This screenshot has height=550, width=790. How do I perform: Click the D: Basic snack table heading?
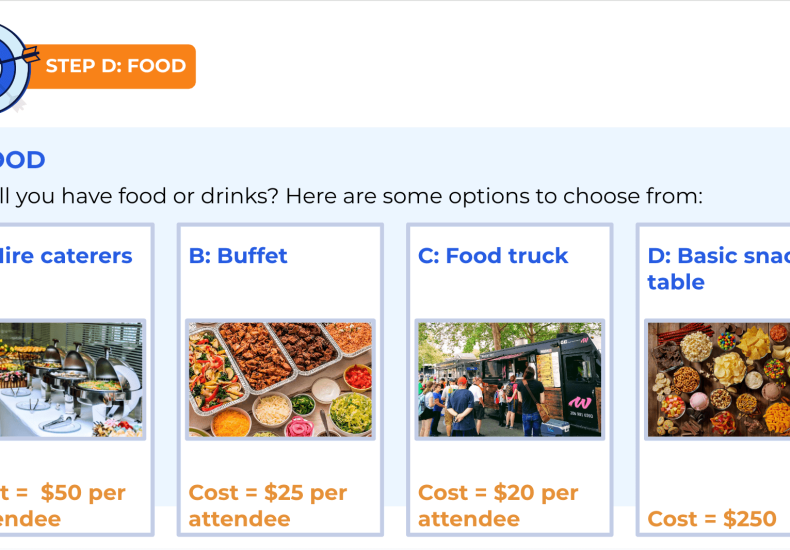coord(718,269)
